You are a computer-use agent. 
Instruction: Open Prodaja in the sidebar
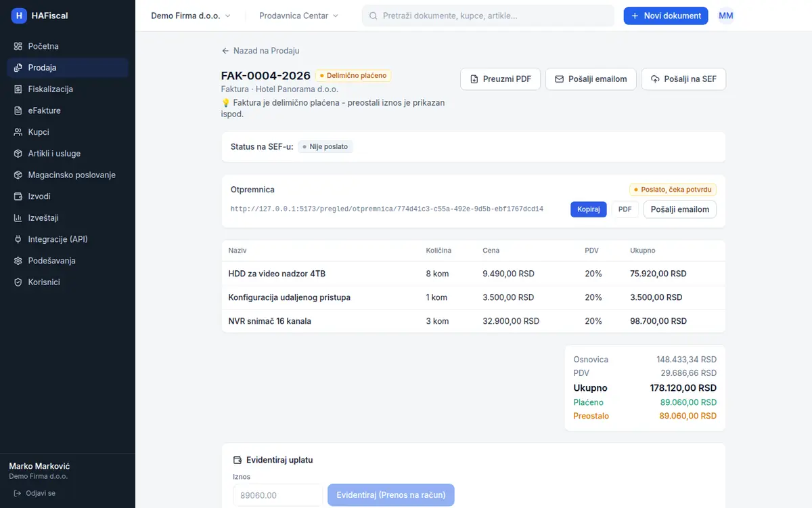click(68, 68)
